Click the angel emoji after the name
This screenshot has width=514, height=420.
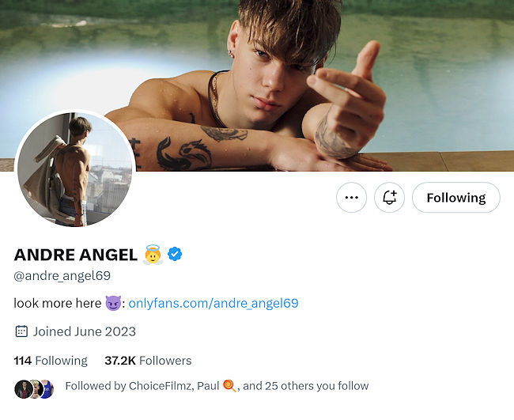[x=153, y=255]
